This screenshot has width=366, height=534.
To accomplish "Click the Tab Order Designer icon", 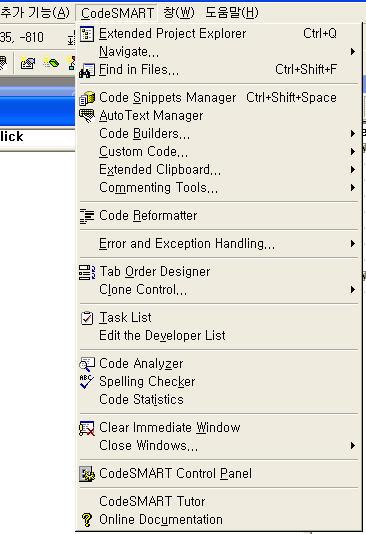I will (87, 272).
